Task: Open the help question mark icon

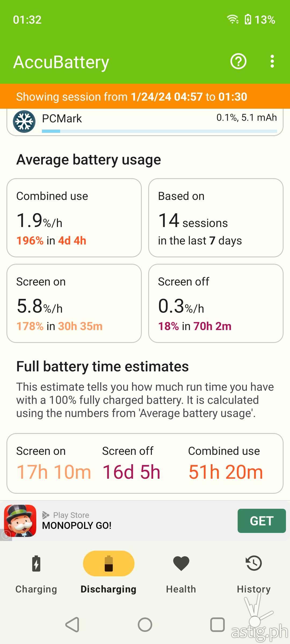Action: (238, 61)
